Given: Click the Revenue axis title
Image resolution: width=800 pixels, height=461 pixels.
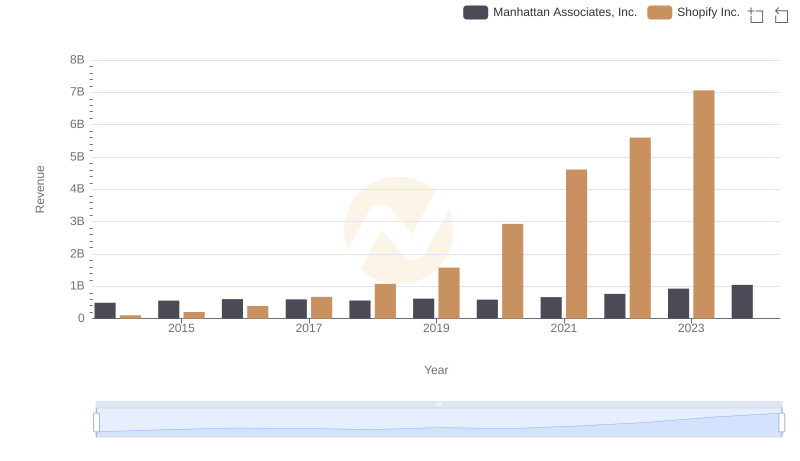Looking at the screenshot, I should (40, 189).
